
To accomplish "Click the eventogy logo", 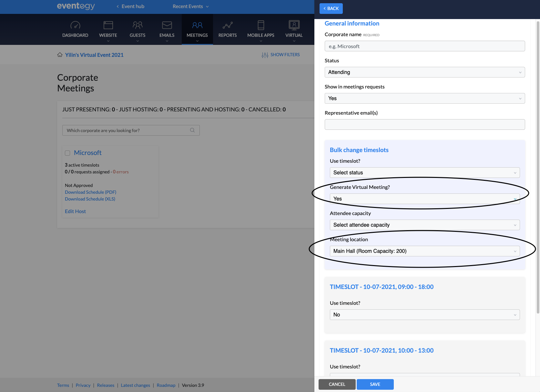I will 76,6.
